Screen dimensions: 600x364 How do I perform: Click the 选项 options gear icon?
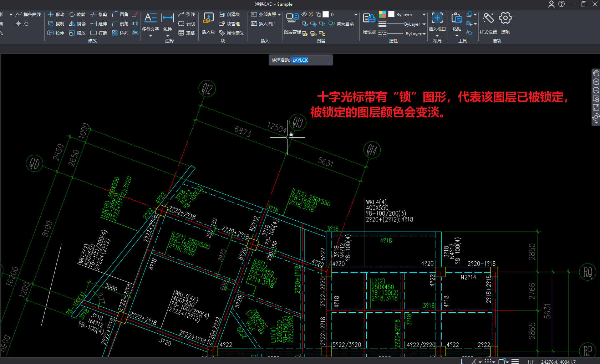tap(505, 19)
